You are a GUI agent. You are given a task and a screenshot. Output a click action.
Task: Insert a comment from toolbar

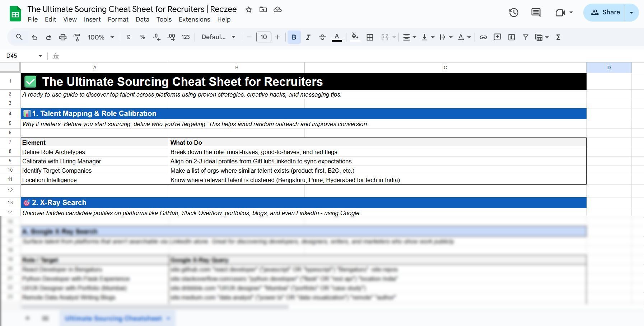tap(497, 37)
